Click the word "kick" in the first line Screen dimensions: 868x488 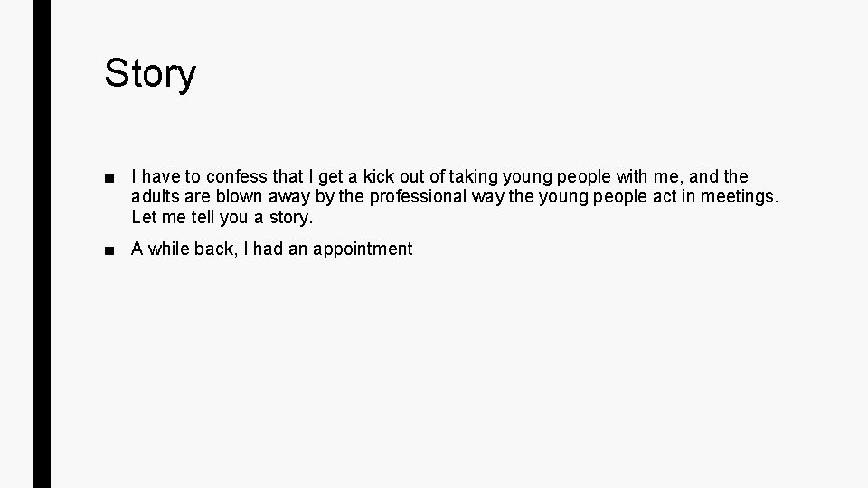[379, 176]
